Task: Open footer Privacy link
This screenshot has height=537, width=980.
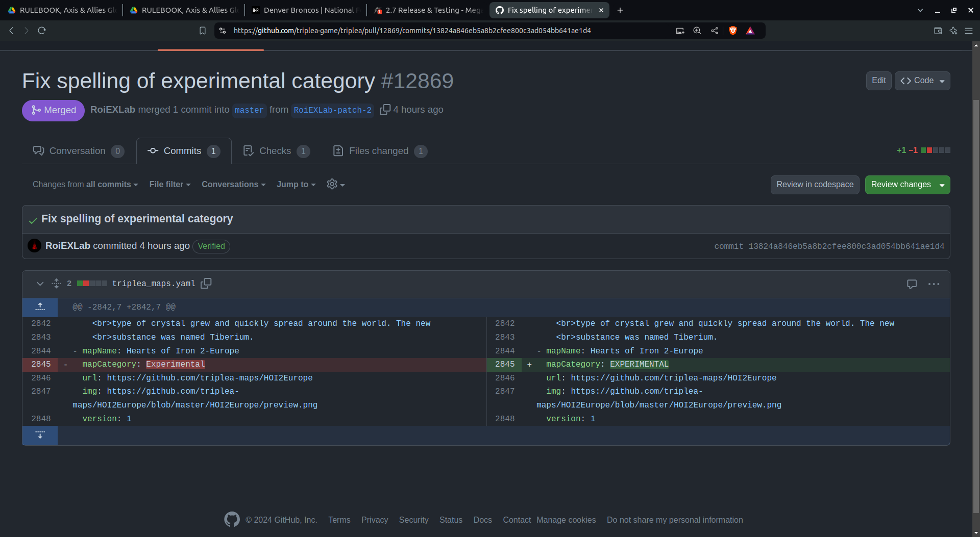Action: [375, 520]
